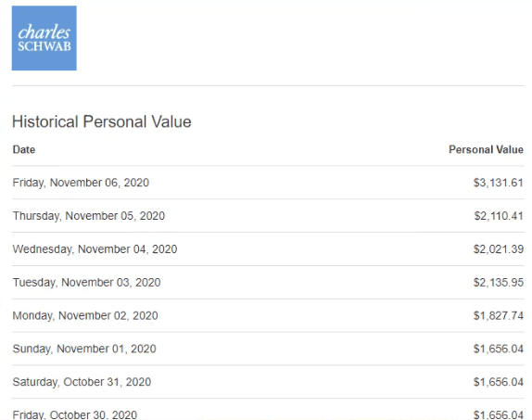Select Tuesday, November 03, 2020 date

tap(86, 283)
